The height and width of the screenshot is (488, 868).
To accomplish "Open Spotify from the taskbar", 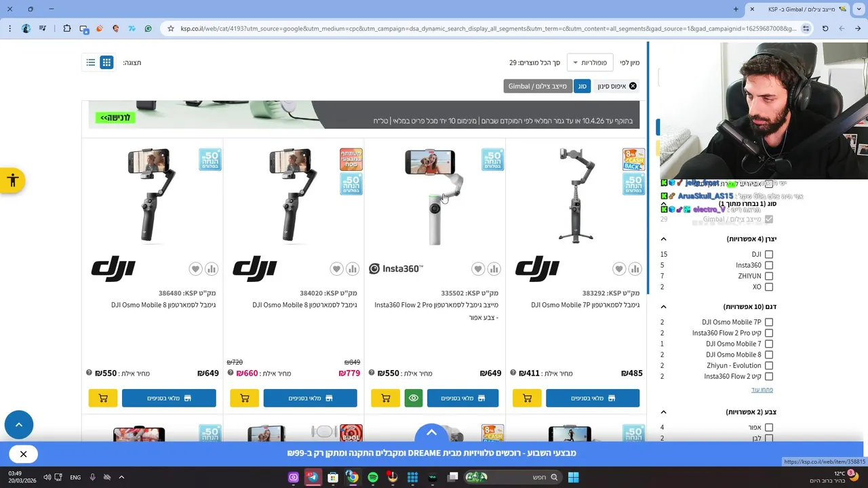I will click(x=372, y=477).
